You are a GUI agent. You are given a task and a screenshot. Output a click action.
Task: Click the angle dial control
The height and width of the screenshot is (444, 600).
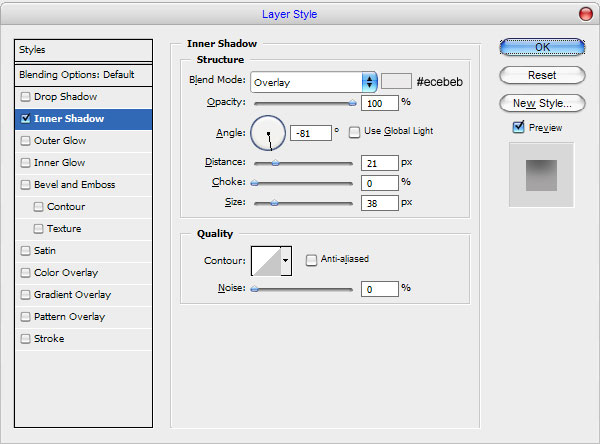click(268, 132)
